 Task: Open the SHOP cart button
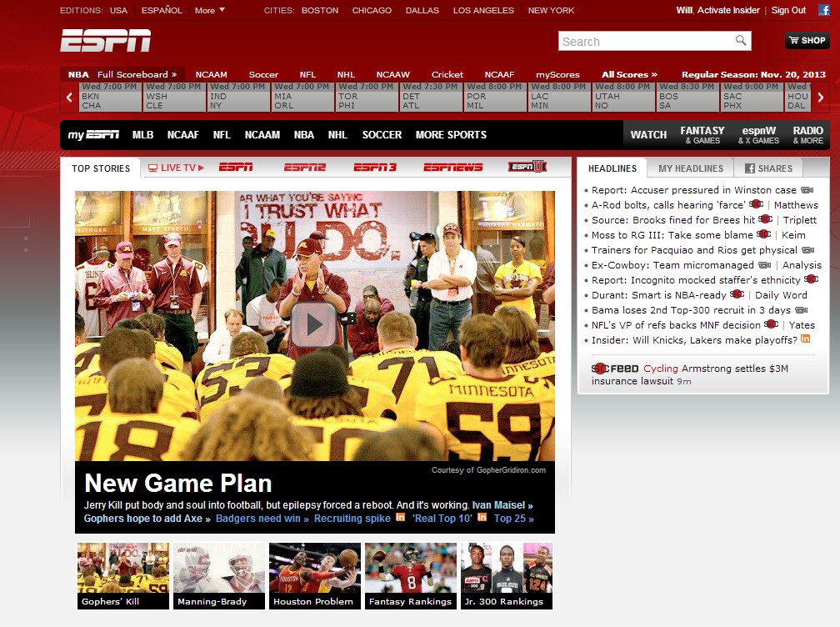click(x=807, y=40)
